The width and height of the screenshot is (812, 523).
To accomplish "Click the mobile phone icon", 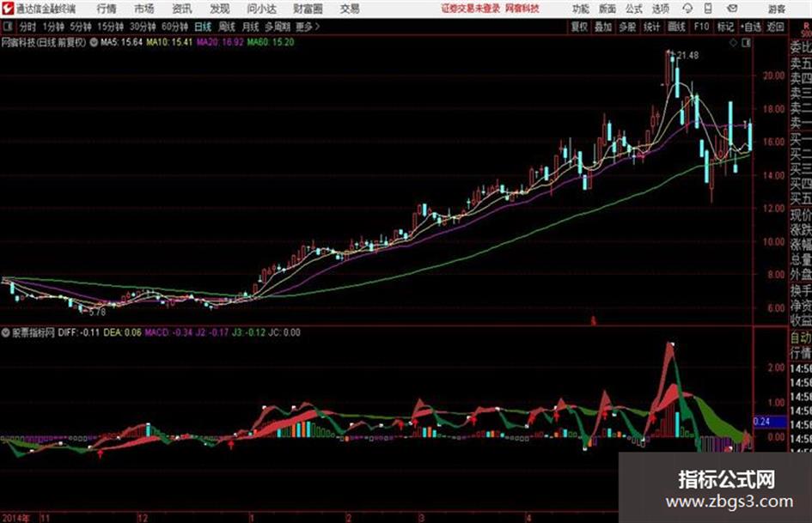I will [x=708, y=9].
